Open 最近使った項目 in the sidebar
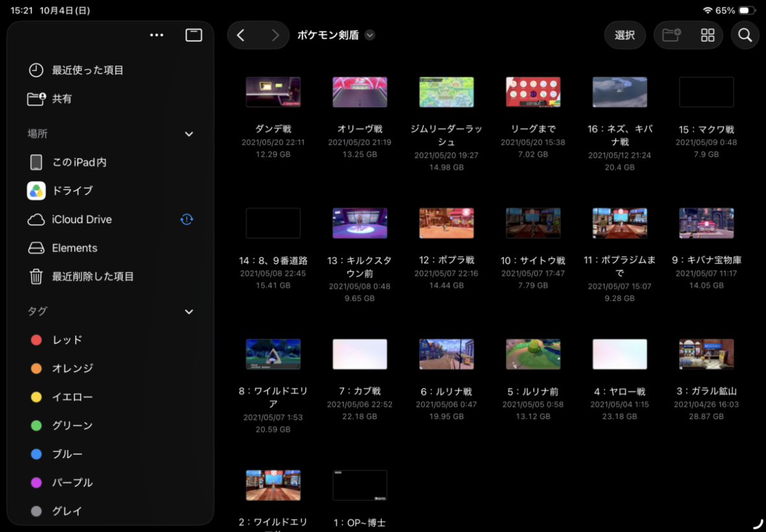Image resolution: width=766 pixels, height=532 pixels. click(x=110, y=70)
